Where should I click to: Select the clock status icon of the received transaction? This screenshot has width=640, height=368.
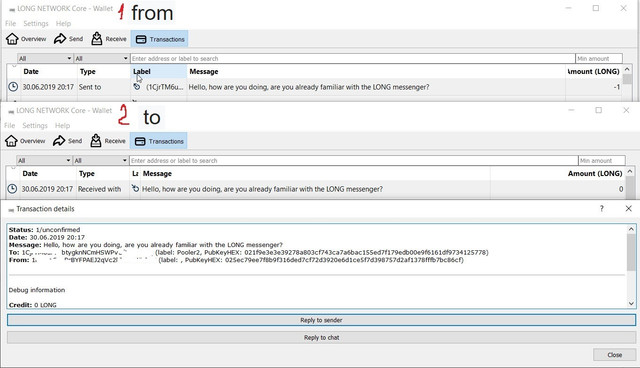[13, 189]
